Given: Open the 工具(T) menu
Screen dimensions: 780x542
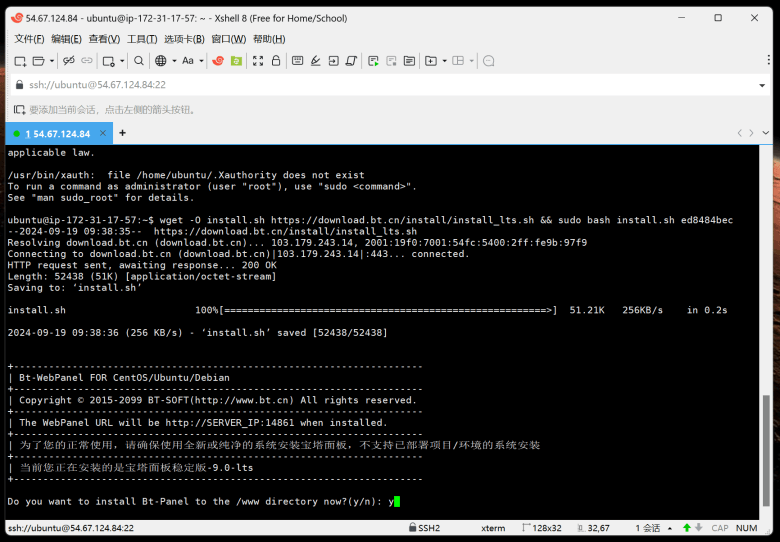Looking at the screenshot, I should coord(142,39).
